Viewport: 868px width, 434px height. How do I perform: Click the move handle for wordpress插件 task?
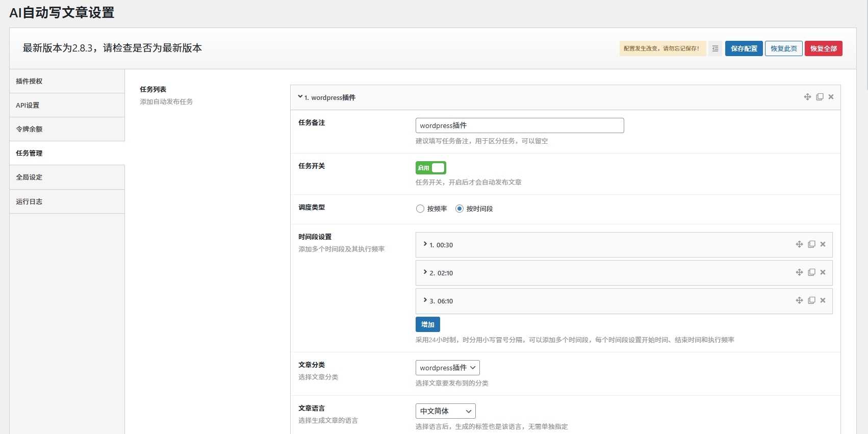coord(807,97)
